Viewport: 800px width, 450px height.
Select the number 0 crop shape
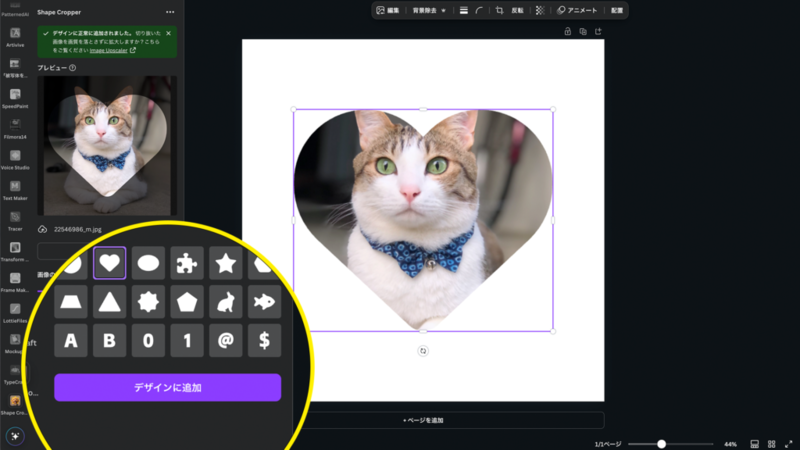pyautogui.click(x=148, y=340)
